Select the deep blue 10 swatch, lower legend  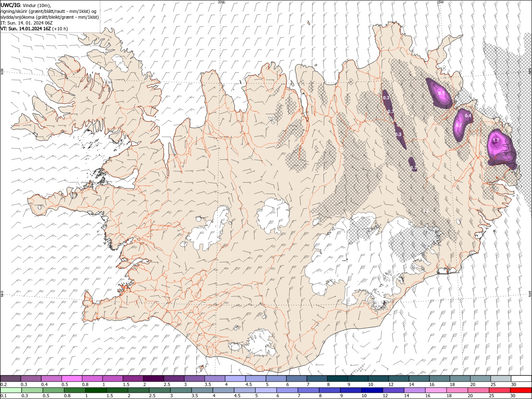pos(372,390)
